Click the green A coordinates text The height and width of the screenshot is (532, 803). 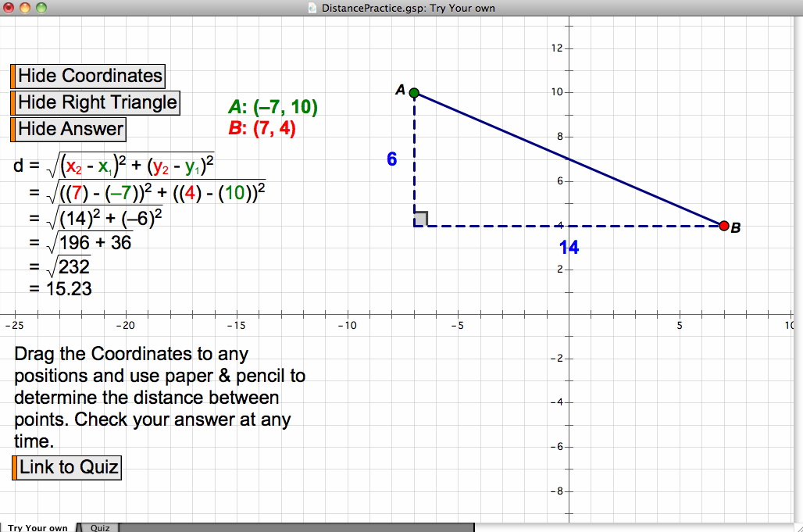pos(273,108)
